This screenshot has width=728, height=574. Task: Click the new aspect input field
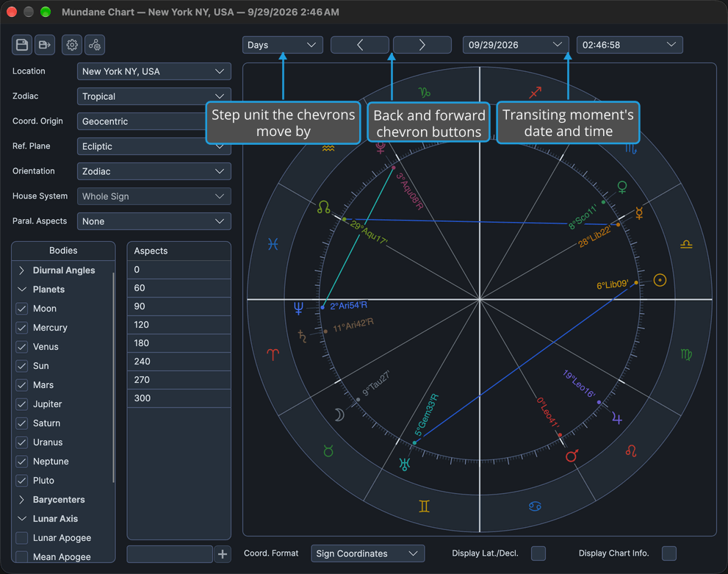170,554
